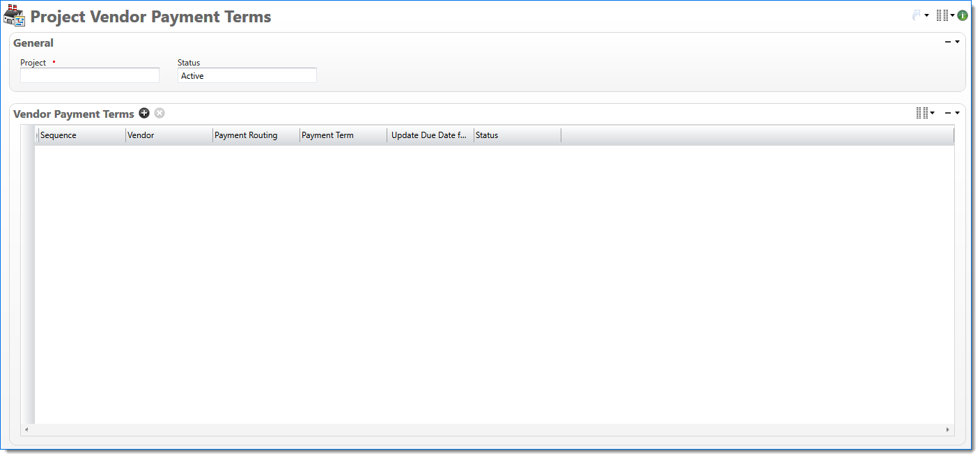Open the share arrow dropdown menu
980x458 pixels.
[927, 16]
